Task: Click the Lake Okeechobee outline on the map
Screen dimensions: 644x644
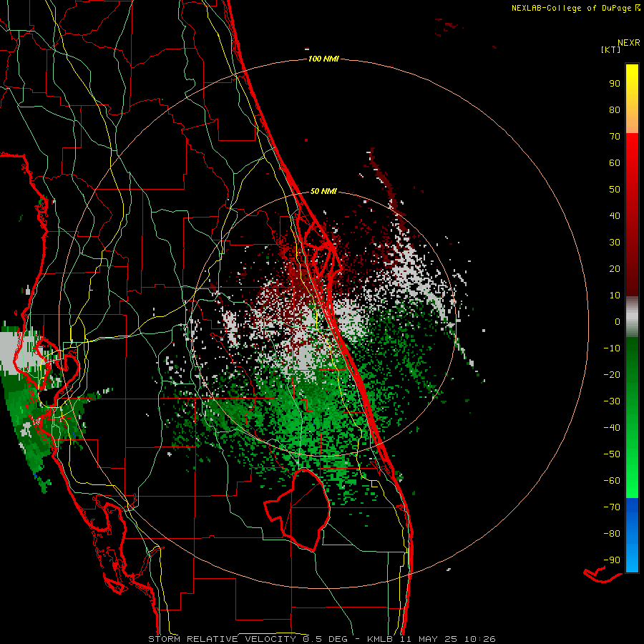Action: pyautogui.click(x=298, y=509)
